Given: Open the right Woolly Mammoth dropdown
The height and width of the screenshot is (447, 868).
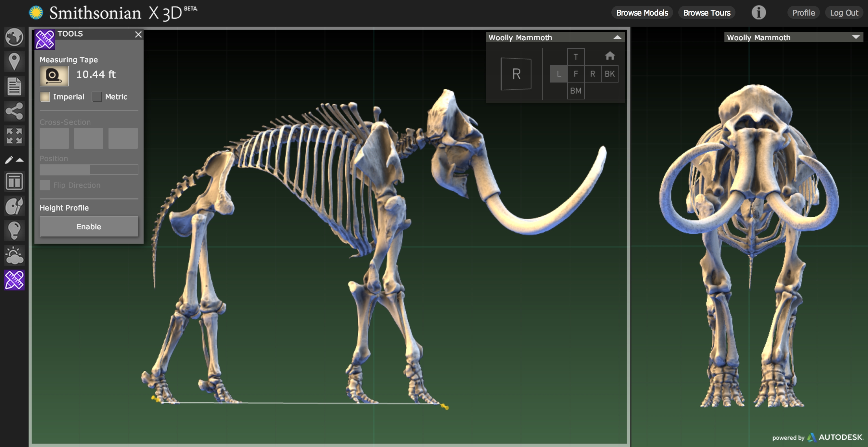Looking at the screenshot, I should point(855,37).
